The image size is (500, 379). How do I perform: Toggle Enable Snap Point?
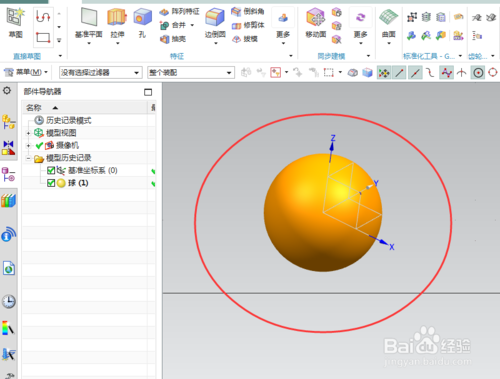(x=384, y=72)
